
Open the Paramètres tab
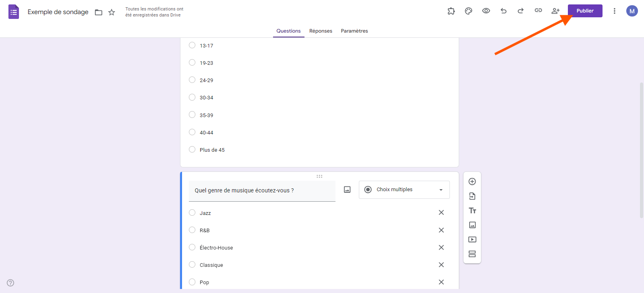point(354,31)
